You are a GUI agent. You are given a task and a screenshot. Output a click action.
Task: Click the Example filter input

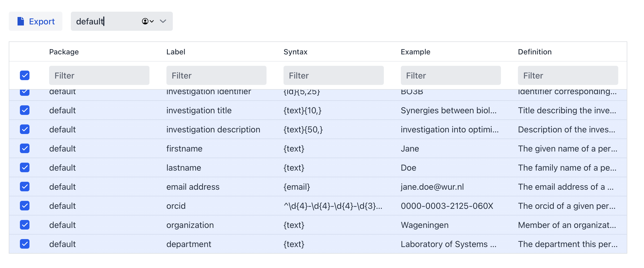point(450,75)
